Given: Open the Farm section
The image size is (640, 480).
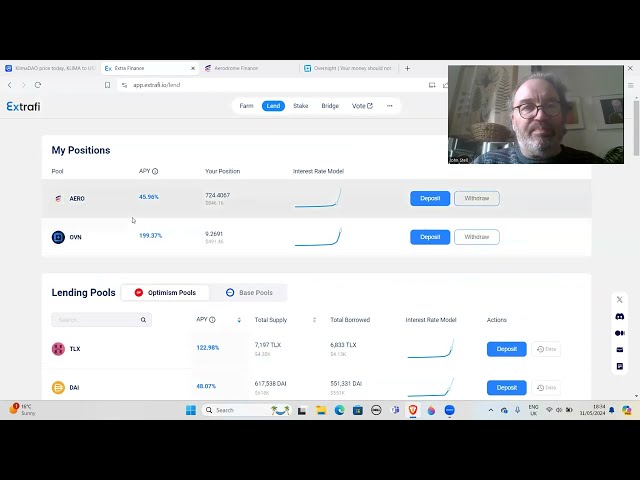Looking at the screenshot, I should 246,106.
